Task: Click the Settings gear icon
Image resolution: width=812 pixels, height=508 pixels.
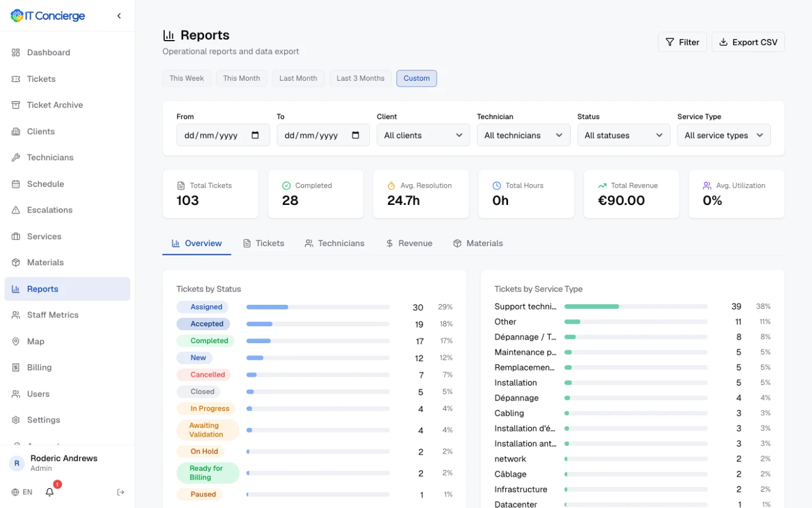Action: coord(16,420)
